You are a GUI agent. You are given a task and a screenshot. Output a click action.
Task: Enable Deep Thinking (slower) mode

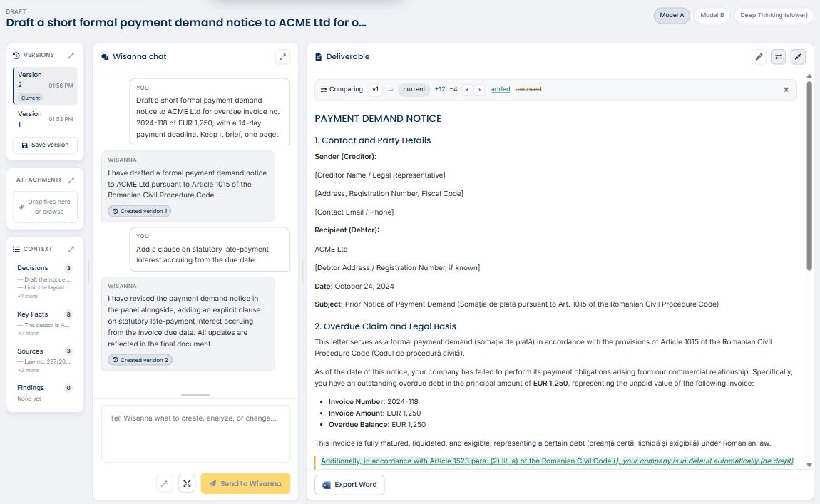pos(774,15)
